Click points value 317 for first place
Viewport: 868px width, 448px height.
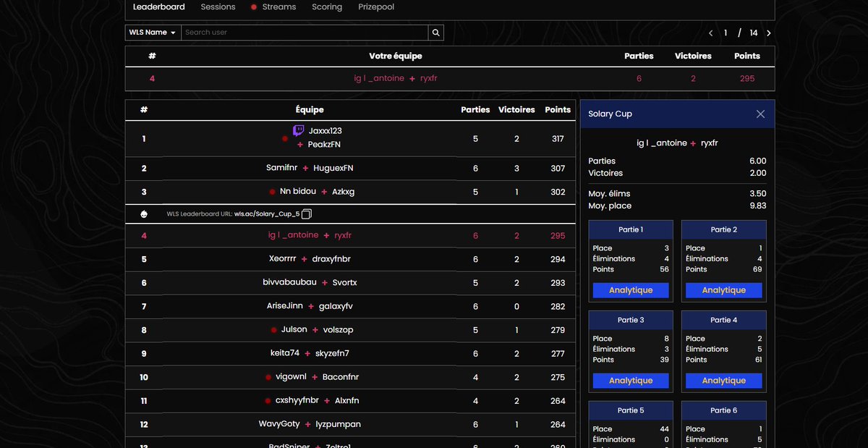coord(558,138)
